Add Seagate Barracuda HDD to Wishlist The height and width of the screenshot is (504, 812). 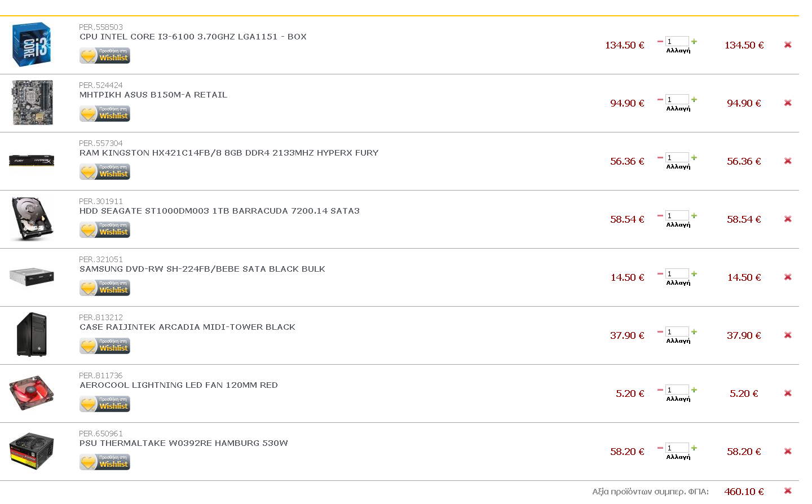105,229
